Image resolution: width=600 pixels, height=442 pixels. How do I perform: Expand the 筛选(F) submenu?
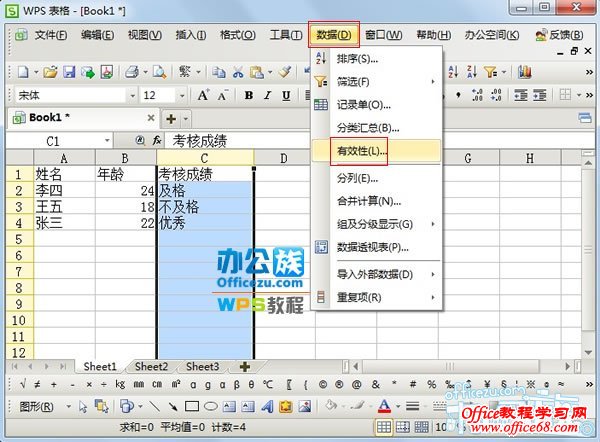pyautogui.click(x=377, y=82)
